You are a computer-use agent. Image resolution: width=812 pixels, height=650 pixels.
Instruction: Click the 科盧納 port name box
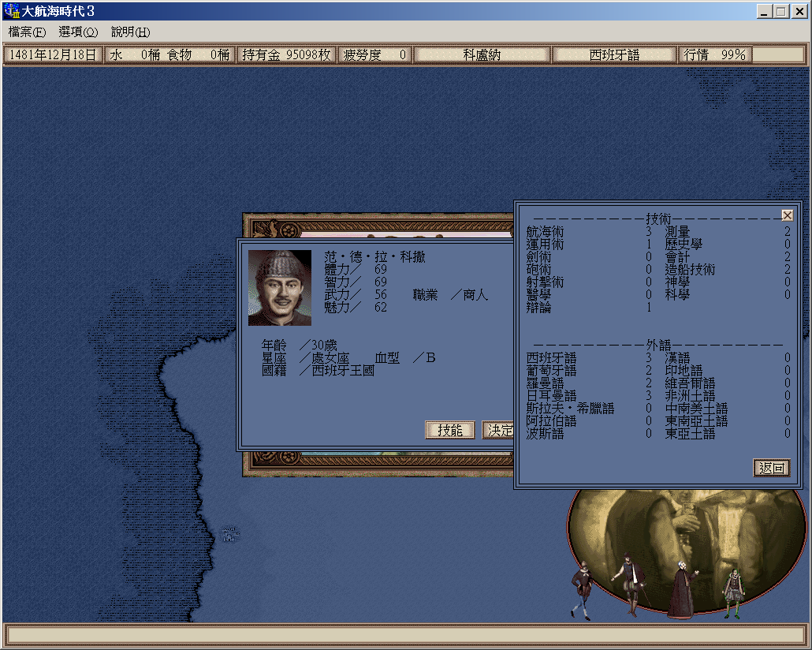tap(482, 55)
